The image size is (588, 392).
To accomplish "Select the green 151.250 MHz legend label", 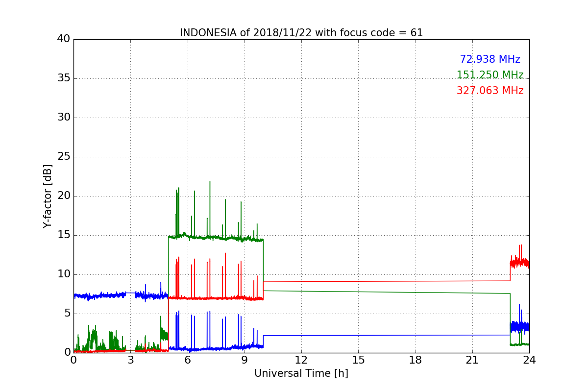I will coord(490,75).
